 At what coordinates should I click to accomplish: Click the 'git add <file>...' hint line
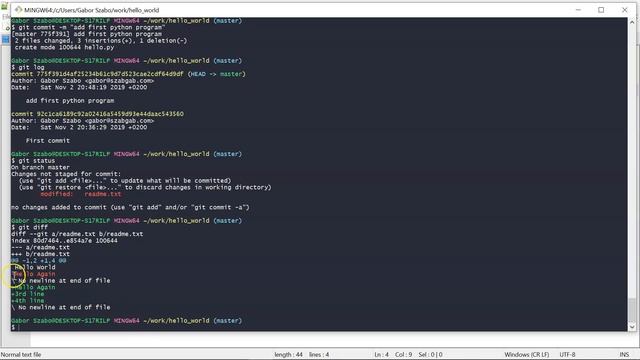click(x=125, y=181)
